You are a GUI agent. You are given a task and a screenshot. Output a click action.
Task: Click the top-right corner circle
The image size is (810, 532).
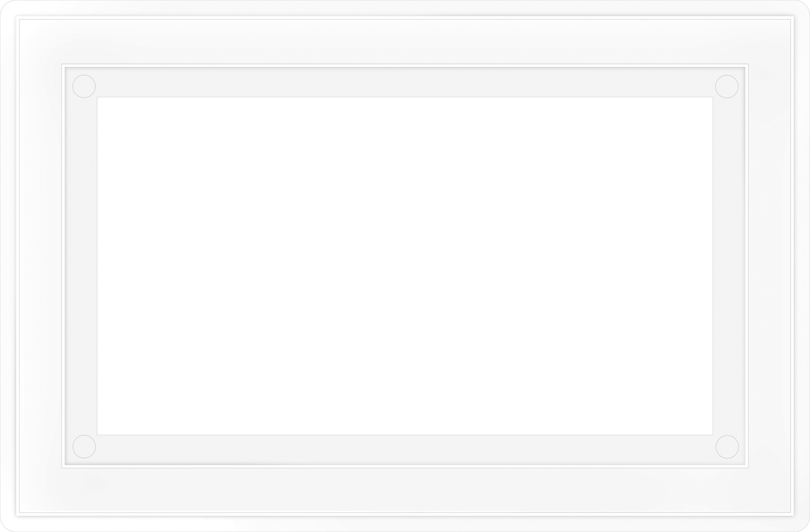coord(727,87)
